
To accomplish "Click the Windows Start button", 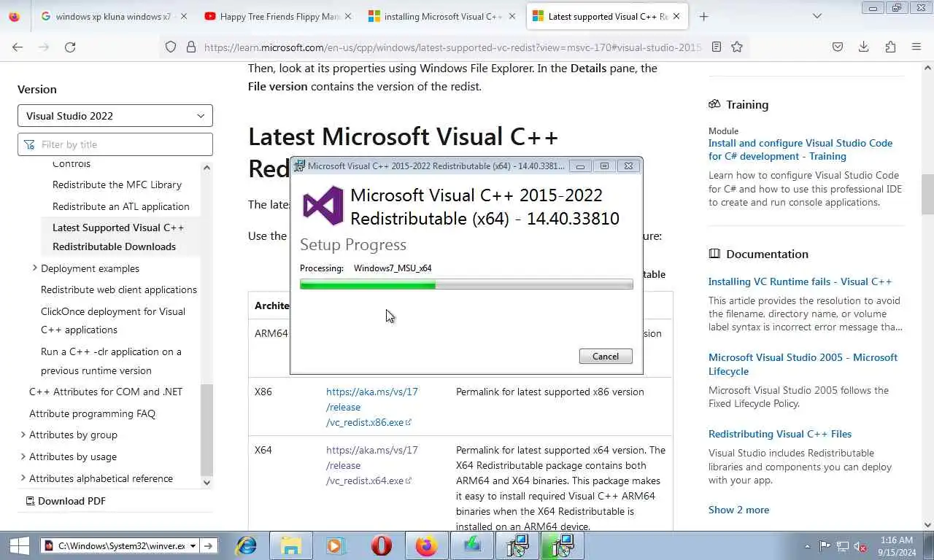I will 19,545.
